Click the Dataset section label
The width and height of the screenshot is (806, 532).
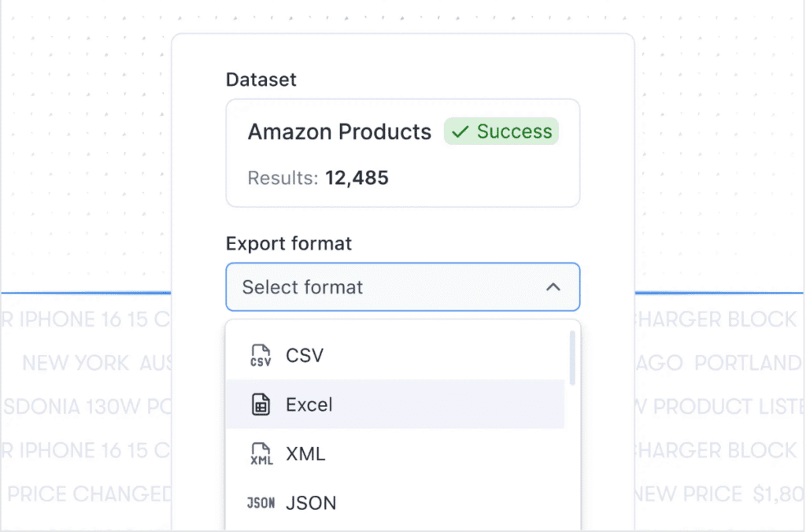point(261,79)
